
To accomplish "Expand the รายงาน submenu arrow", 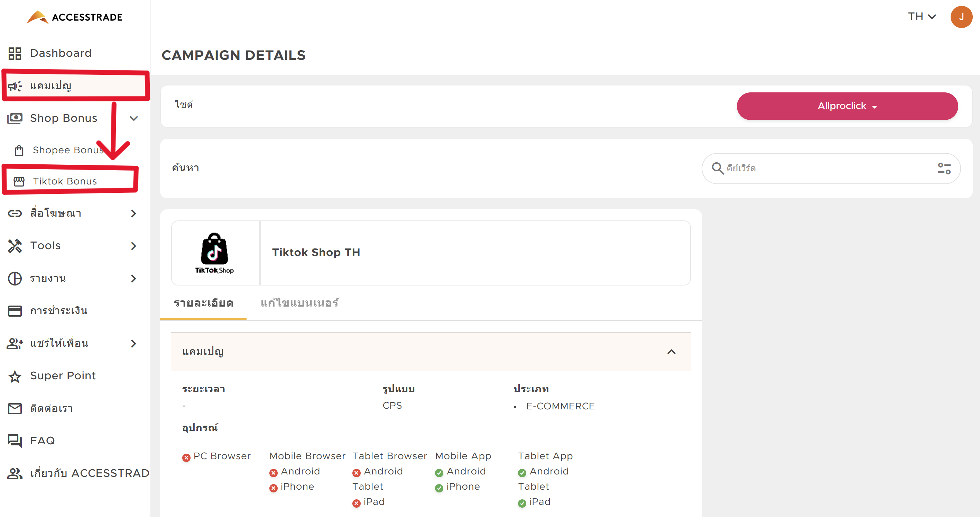I will tap(133, 279).
